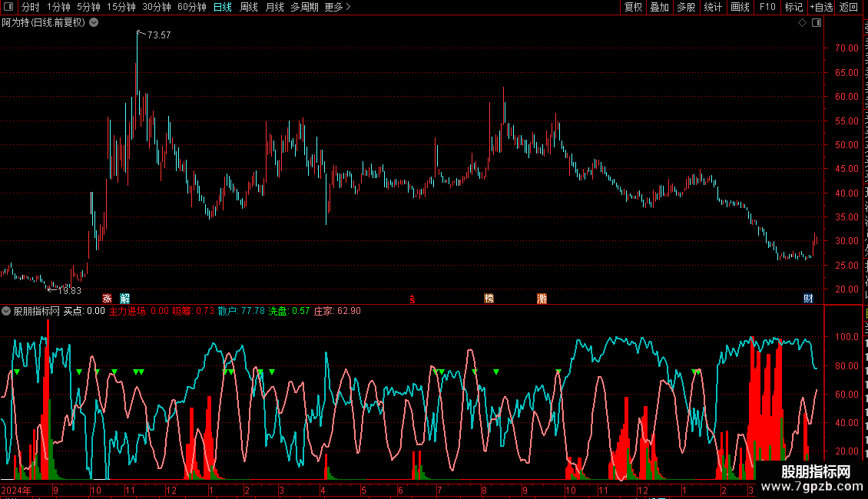Toggle 叠加 overlay mode
Screen dimensions: 868x499
tap(659, 7)
